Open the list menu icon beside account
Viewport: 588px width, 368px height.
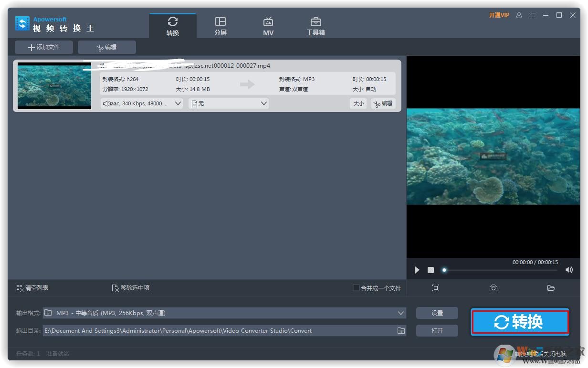[532, 15]
